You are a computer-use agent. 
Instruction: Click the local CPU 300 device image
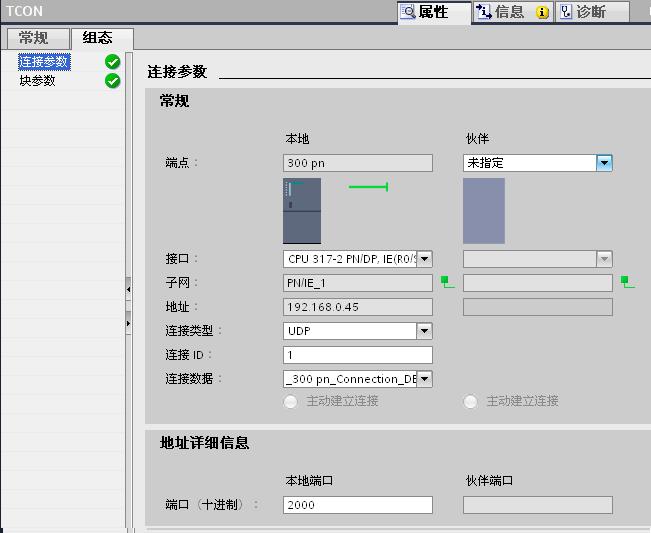(x=302, y=211)
